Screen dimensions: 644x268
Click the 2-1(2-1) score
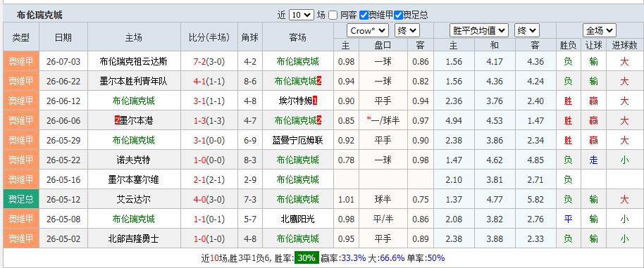(209, 180)
